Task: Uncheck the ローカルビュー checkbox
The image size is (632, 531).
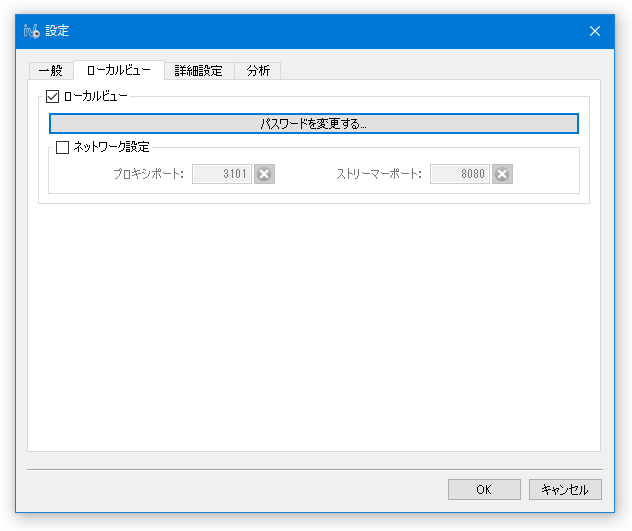Action: pyautogui.click(x=52, y=96)
